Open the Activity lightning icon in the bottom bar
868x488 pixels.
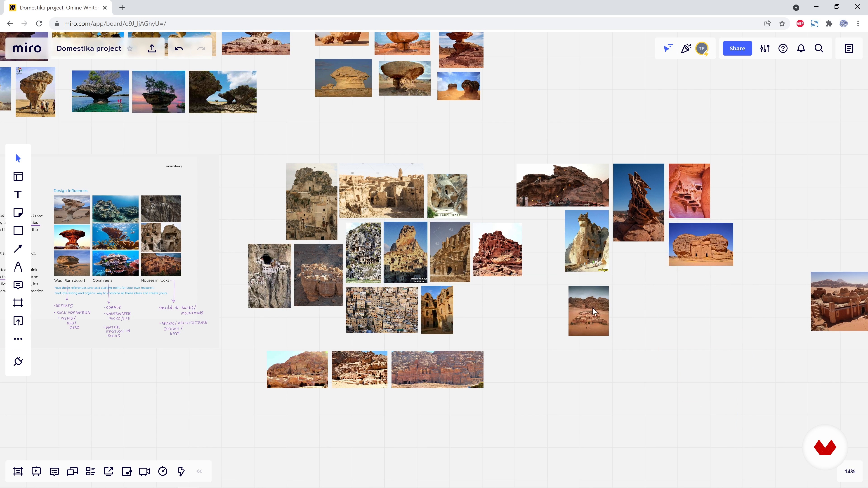tap(181, 472)
